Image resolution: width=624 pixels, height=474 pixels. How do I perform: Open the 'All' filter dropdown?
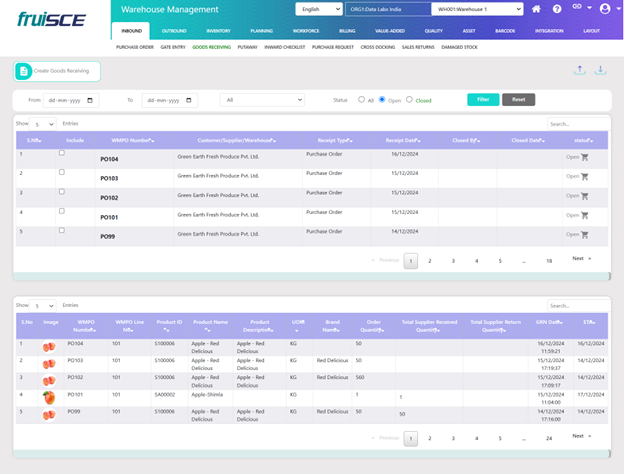coord(262,100)
